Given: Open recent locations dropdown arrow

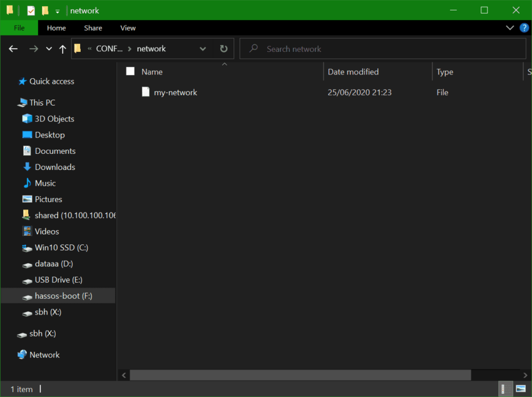Looking at the screenshot, I should pos(49,49).
